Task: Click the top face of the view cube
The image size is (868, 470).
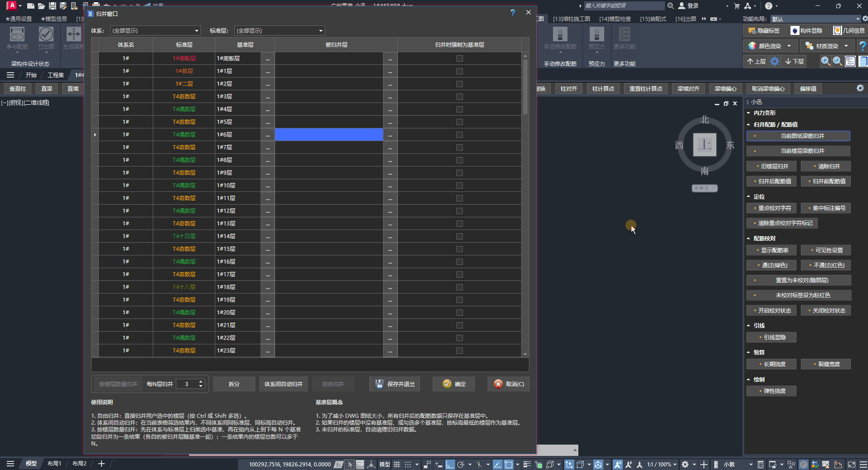Action: 704,145
